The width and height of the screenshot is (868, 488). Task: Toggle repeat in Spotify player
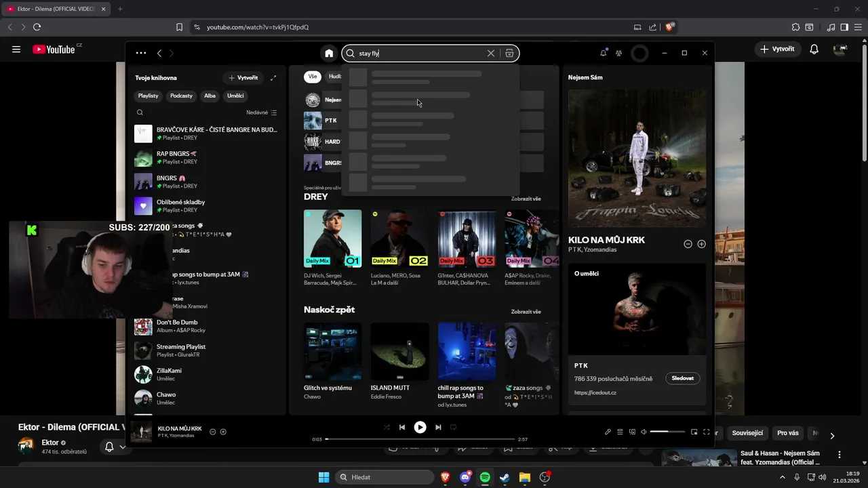(x=454, y=427)
